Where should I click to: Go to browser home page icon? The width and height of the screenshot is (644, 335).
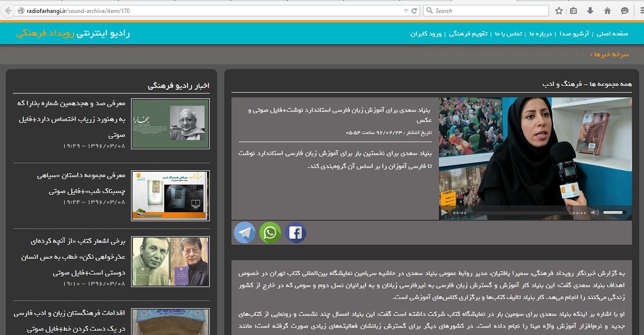click(x=608, y=11)
